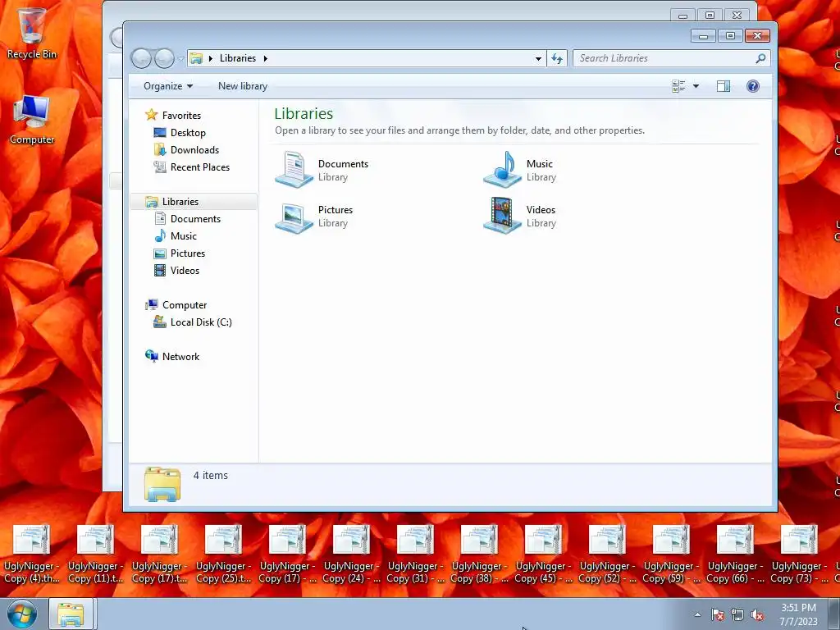840x630 pixels.
Task: Open the address bar previous locations dropdown
Action: click(x=538, y=58)
